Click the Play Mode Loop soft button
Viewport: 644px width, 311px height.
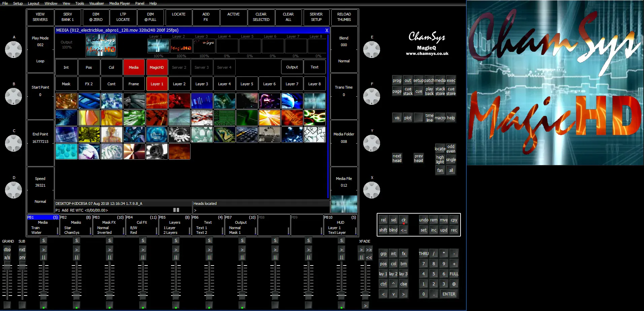(x=40, y=50)
